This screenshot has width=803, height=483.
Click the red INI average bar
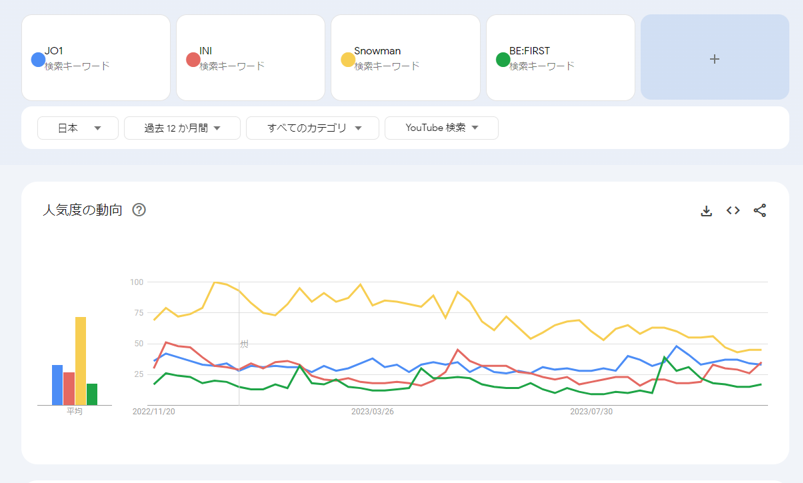coord(69,388)
